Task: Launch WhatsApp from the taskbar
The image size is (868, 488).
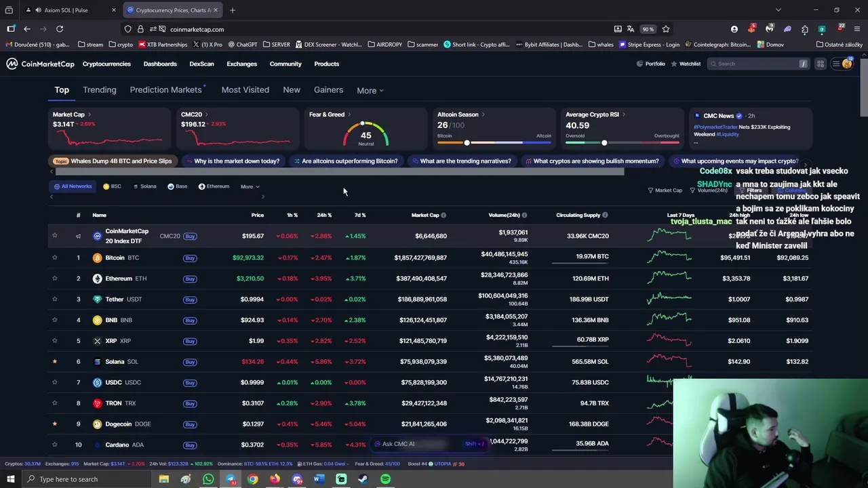Action: [208, 479]
